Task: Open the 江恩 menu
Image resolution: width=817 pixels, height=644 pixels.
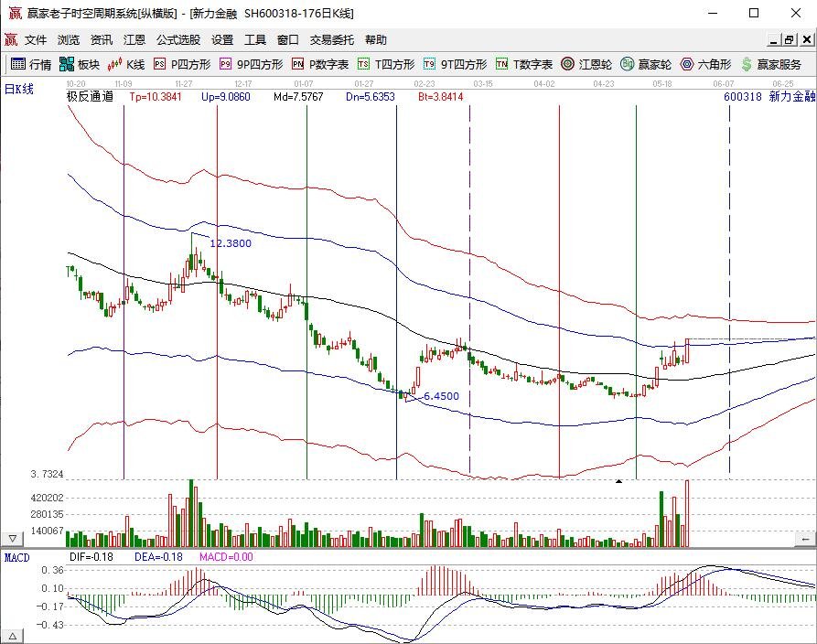Action: [x=134, y=39]
